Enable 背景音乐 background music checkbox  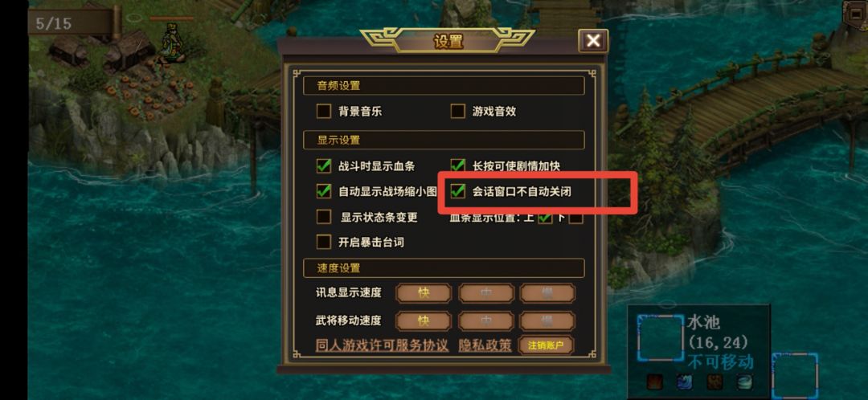(323, 111)
